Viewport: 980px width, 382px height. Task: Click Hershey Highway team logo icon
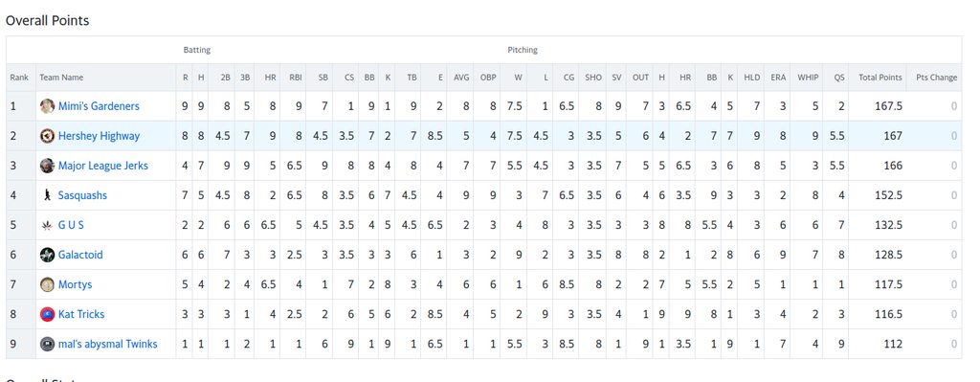point(47,136)
